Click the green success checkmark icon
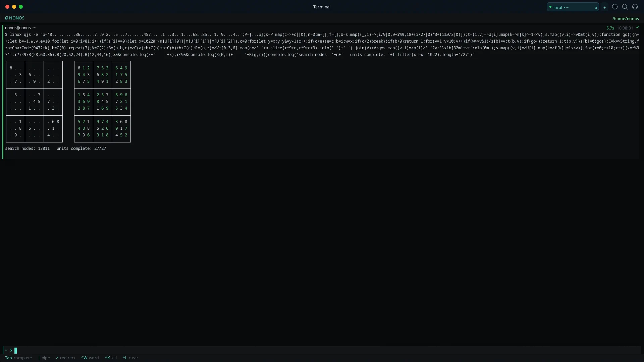This screenshot has height=362, width=644. pos(637,27)
